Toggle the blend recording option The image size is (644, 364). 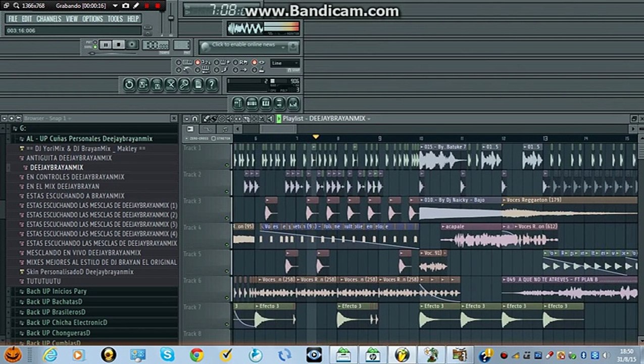point(216,63)
